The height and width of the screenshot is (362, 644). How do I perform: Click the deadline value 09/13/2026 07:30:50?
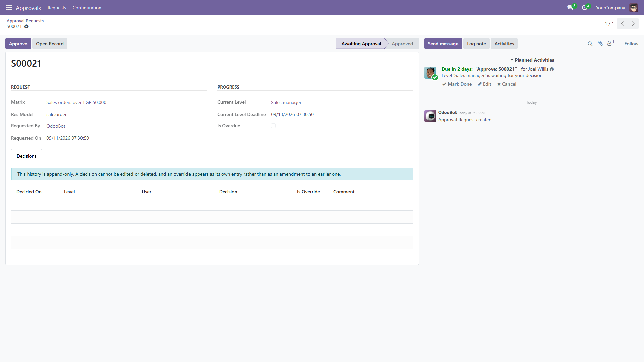[292, 114]
